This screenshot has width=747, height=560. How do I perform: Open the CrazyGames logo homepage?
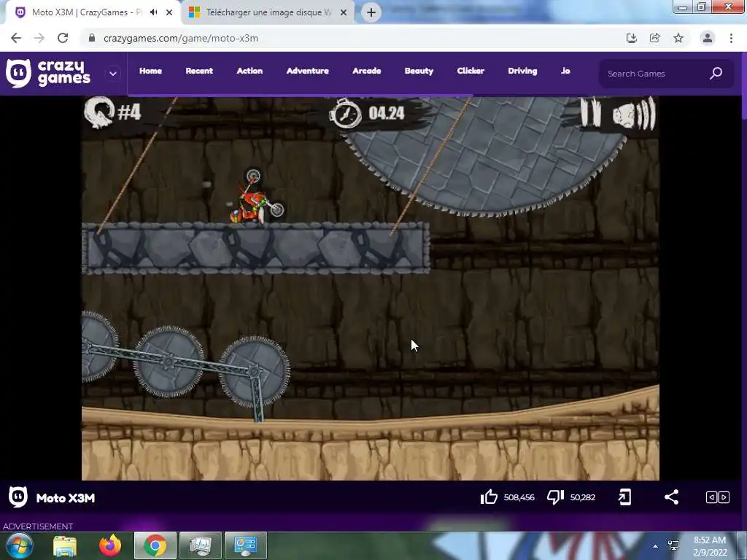(x=48, y=74)
